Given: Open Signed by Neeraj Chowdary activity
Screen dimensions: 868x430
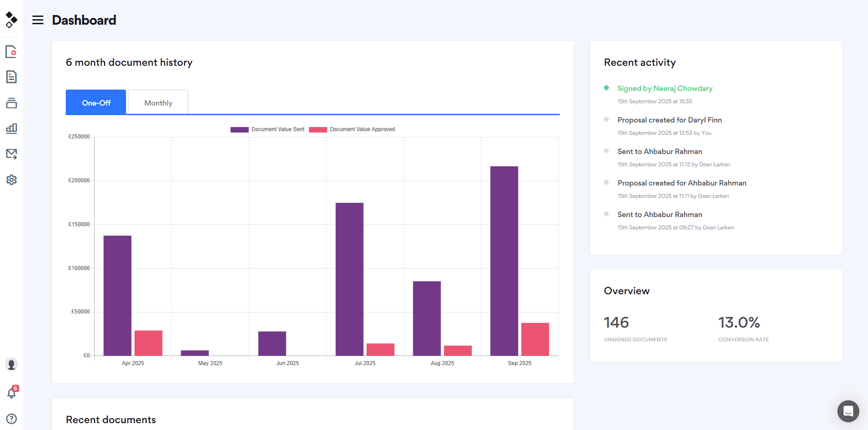Looking at the screenshot, I should coord(665,89).
